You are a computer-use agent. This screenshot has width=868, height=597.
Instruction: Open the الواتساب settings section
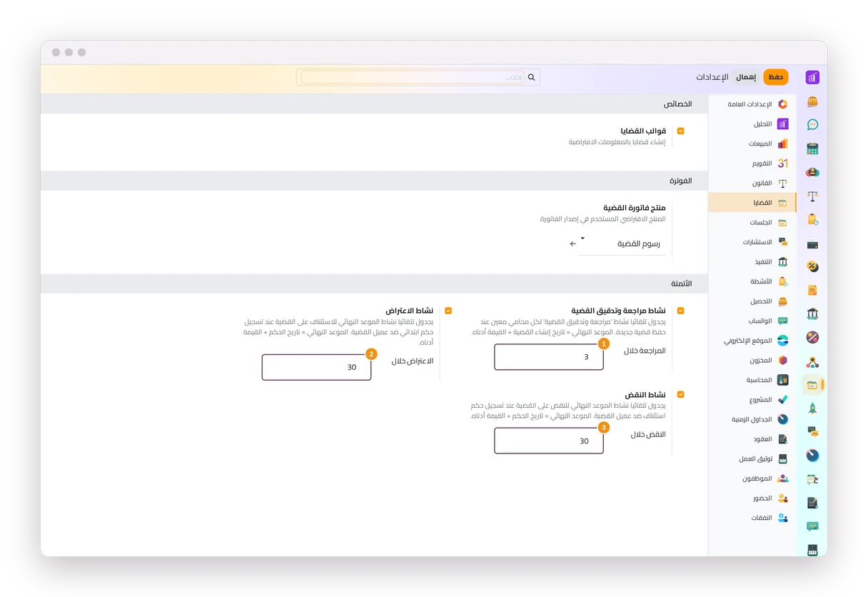click(x=752, y=321)
